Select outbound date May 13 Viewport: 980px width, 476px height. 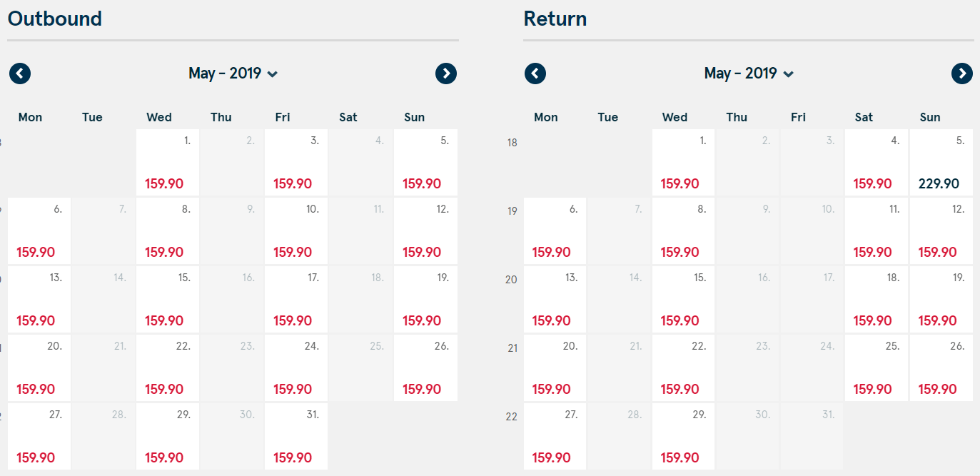(x=39, y=299)
